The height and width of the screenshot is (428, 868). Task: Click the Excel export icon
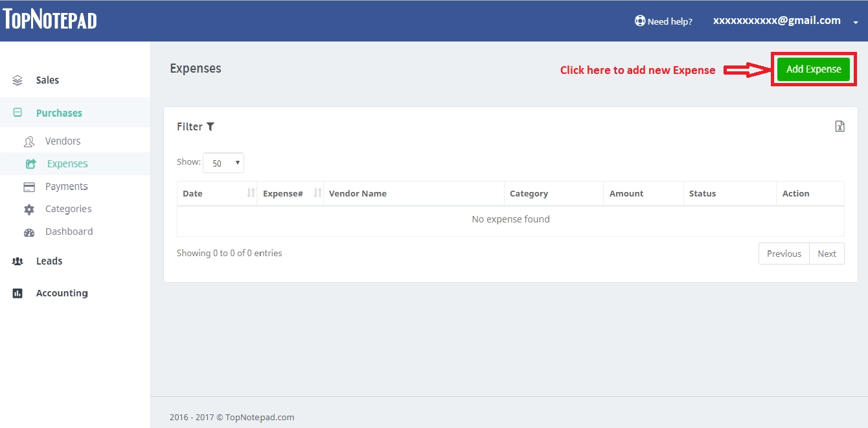click(x=839, y=126)
